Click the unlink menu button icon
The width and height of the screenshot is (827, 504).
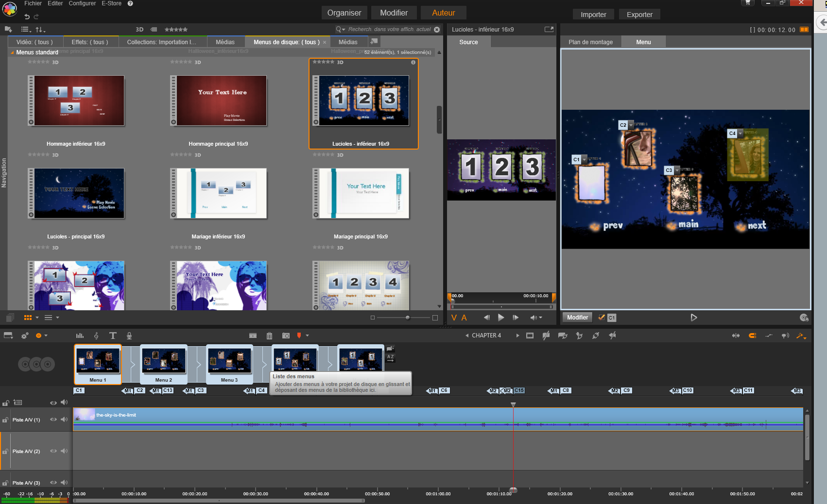pyautogui.click(x=596, y=336)
